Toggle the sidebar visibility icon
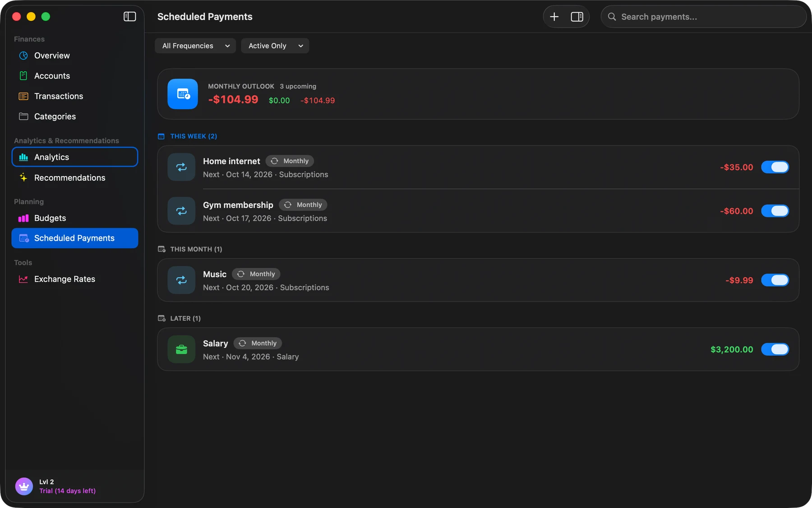The image size is (812, 508). [129, 17]
